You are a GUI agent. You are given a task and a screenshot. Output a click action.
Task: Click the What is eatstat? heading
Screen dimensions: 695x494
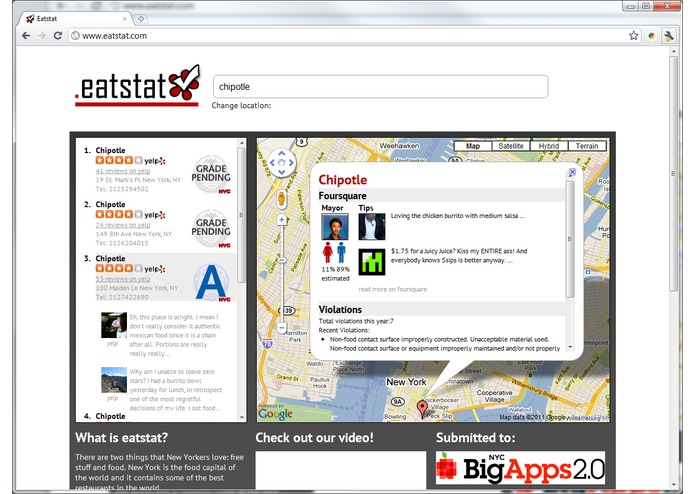pyautogui.click(x=121, y=438)
